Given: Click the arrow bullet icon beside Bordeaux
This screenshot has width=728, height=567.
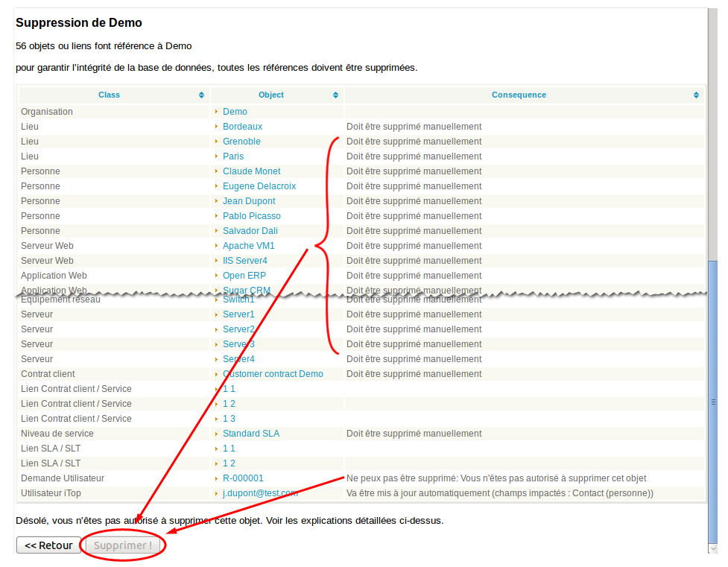Looking at the screenshot, I should tap(217, 127).
